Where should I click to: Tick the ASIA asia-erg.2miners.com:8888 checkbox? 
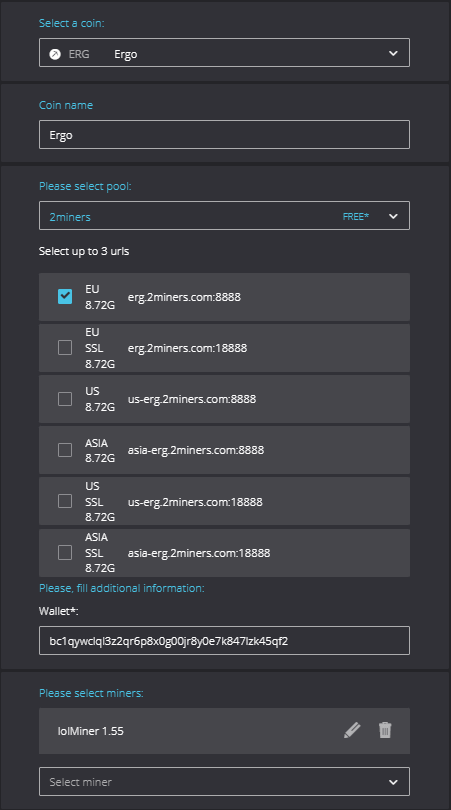[x=65, y=450]
